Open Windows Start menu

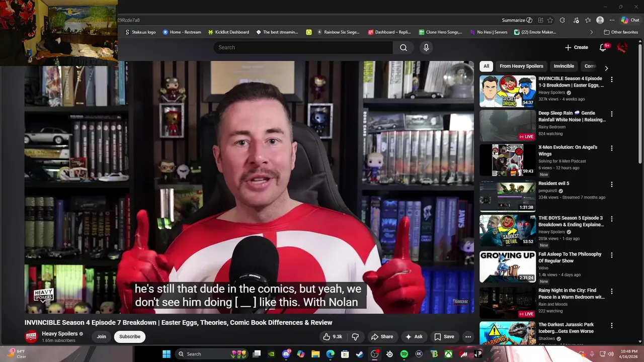point(166,354)
